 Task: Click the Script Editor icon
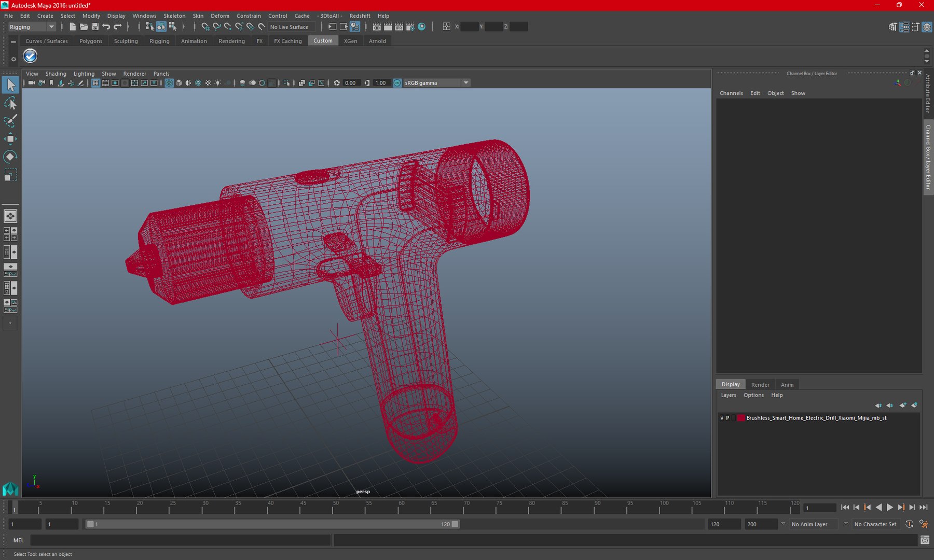click(925, 540)
